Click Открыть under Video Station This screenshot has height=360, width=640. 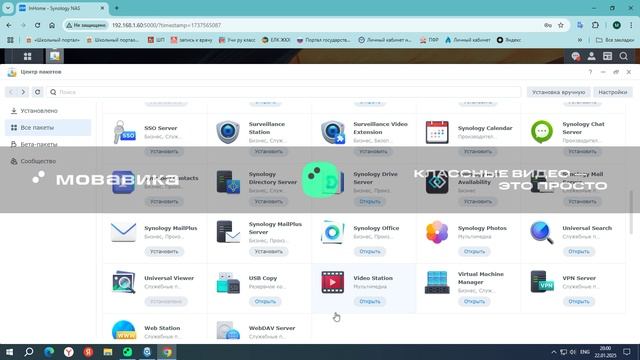(370, 301)
